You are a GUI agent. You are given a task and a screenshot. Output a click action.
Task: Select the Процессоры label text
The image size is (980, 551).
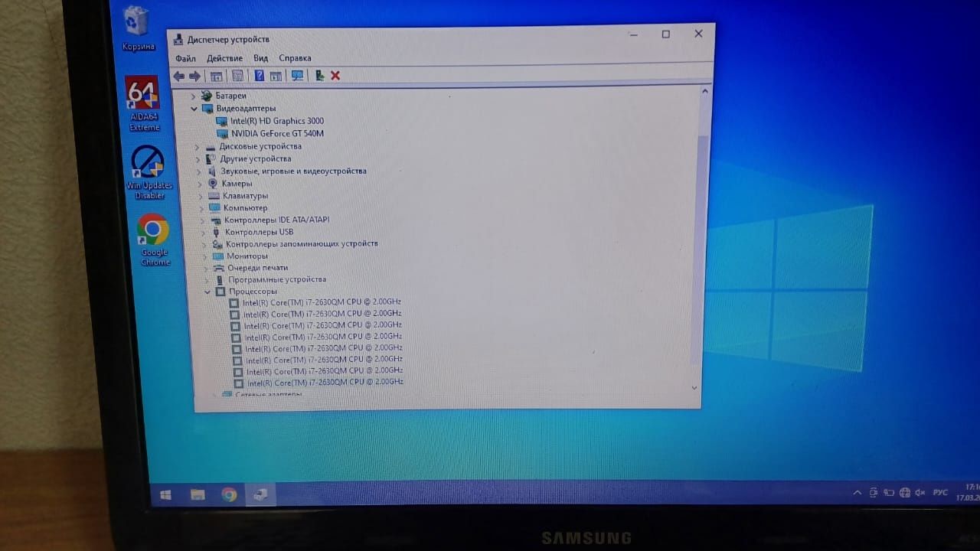pos(253,292)
